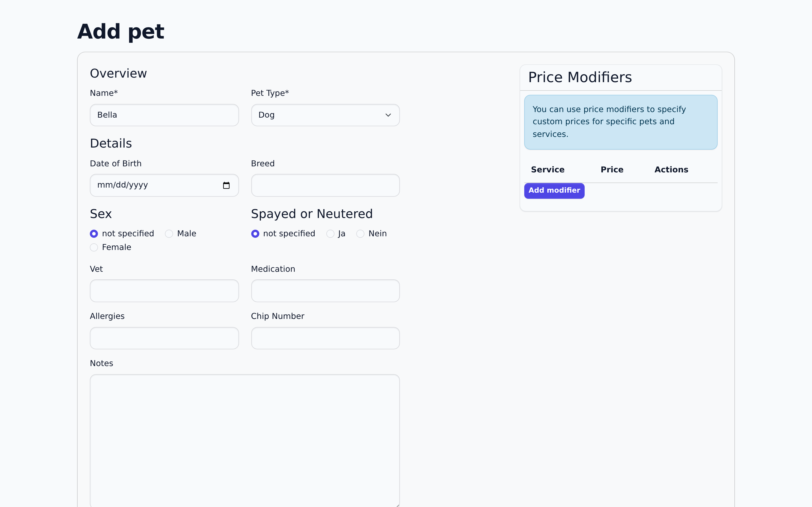812x507 pixels.
Task: Select 'Nein' for Spayed or Neutered
Action: point(360,234)
